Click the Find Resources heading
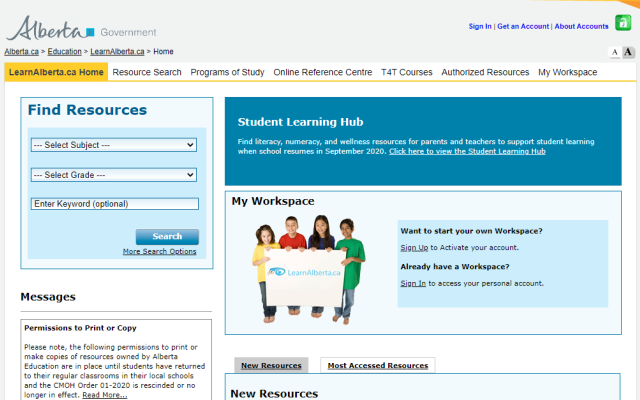This screenshot has width=640, height=400. [87, 110]
